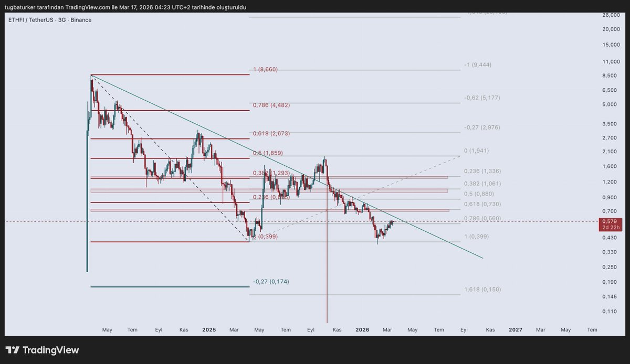Click 6,500 on the price axis
This screenshot has height=364, width=630.
pyautogui.click(x=611, y=91)
